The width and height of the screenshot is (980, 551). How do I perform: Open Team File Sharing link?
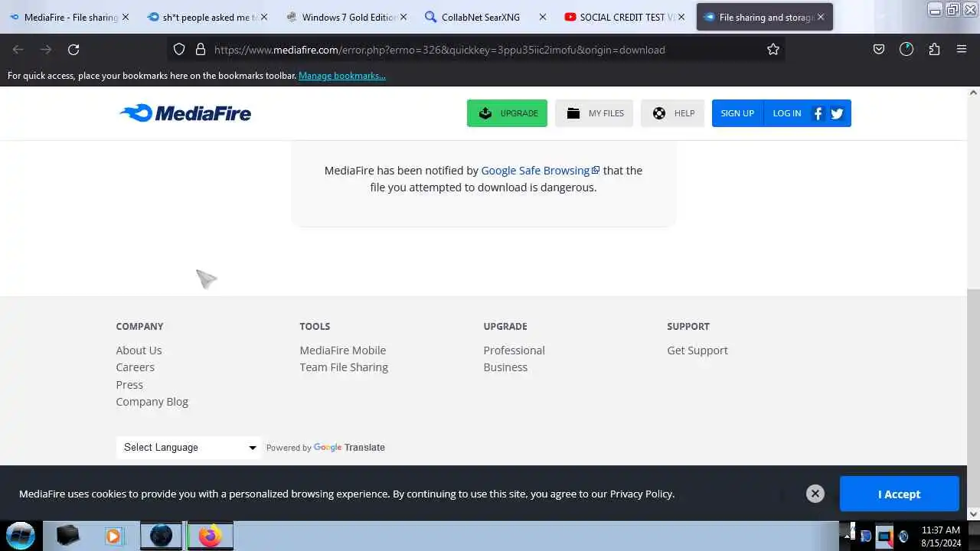344,367
